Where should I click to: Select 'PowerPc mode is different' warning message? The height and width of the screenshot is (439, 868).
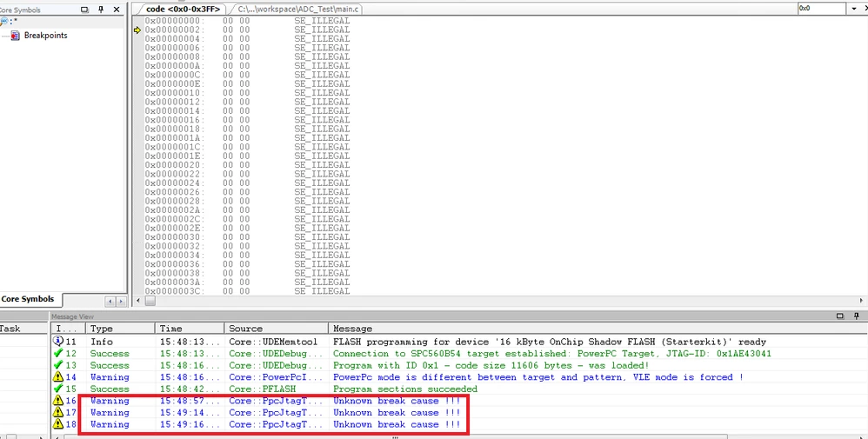[x=538, y=377]
